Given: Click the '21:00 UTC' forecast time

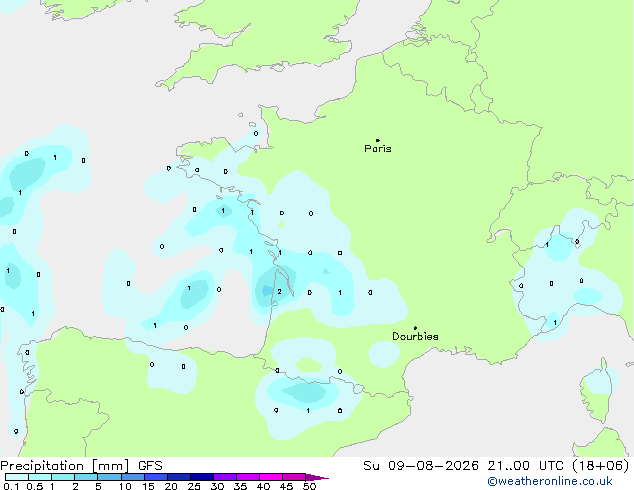Looking at the screenshot, I should point(525,466).
